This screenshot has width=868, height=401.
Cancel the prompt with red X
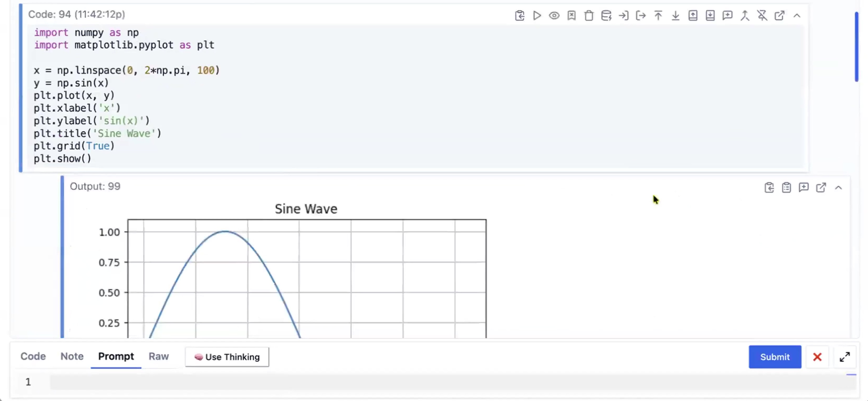pyautogui.click(x=817, y=357)
